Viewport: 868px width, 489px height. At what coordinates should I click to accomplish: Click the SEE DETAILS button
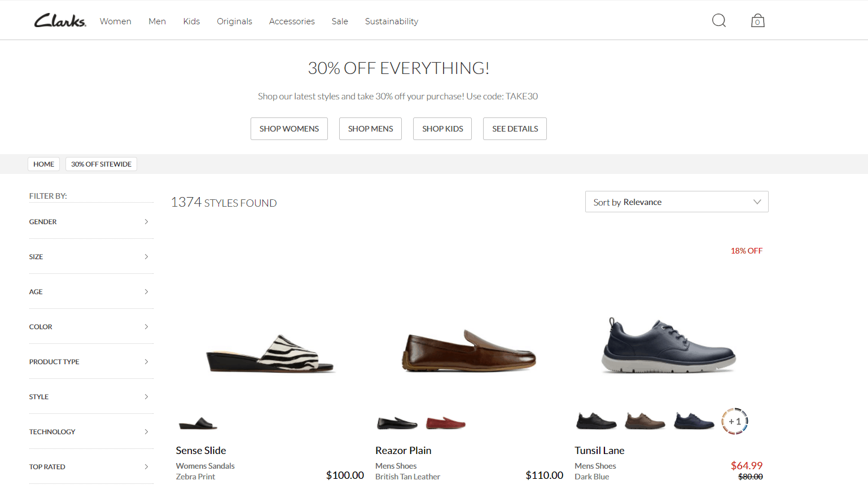515,129
